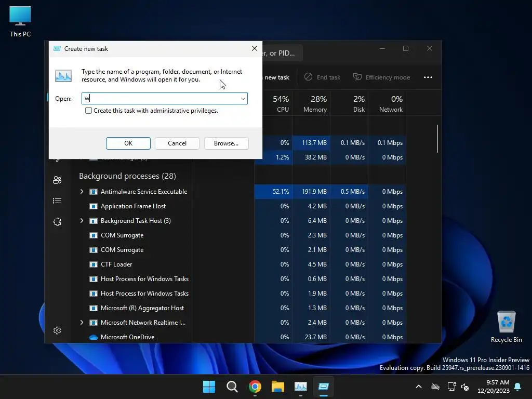This screenshot has height=399, width=532.
Task: Sort by the CPU column header
Action: (281, 103)
